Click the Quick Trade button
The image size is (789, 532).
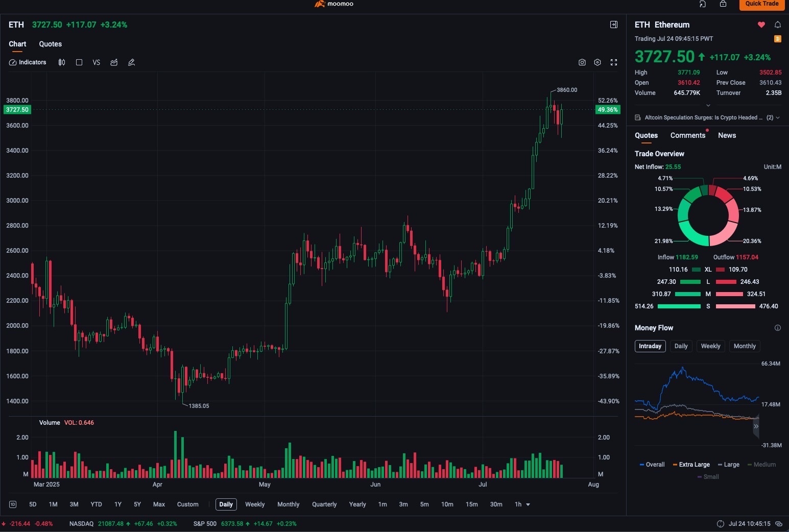[x=761, y=4]
